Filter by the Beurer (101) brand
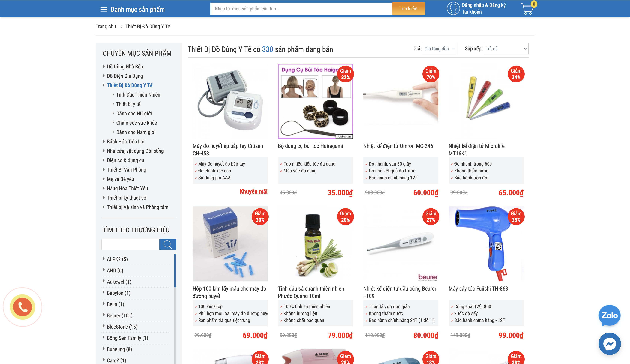630x364 pixels. coord(119,315)
